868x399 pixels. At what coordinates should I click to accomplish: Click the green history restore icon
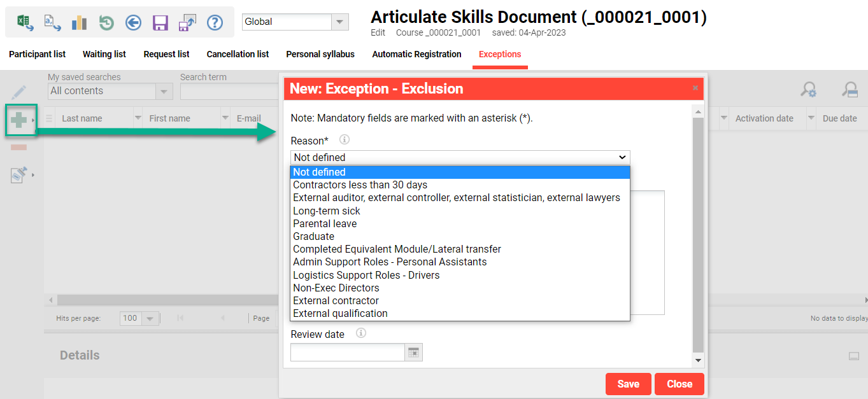pos(106,24)
